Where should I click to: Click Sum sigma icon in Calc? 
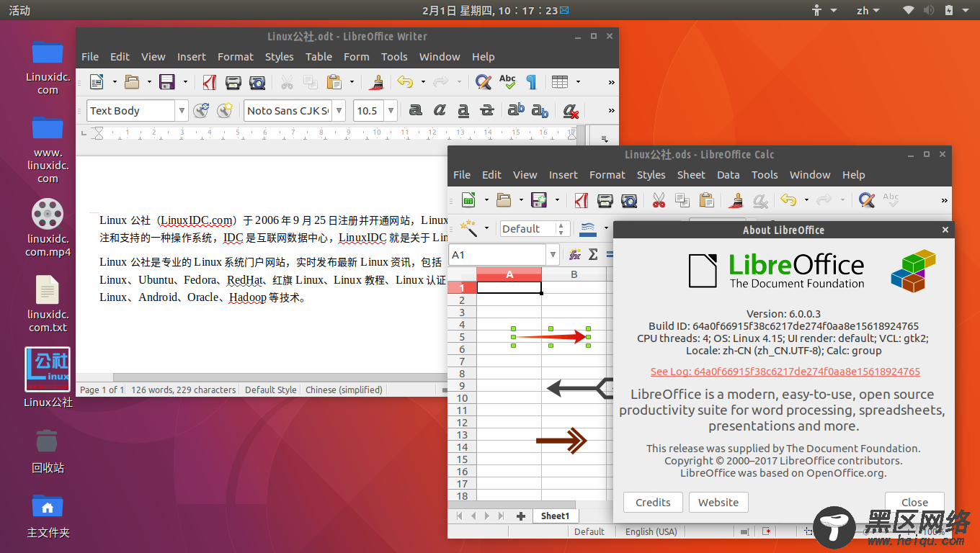point(593,254)
